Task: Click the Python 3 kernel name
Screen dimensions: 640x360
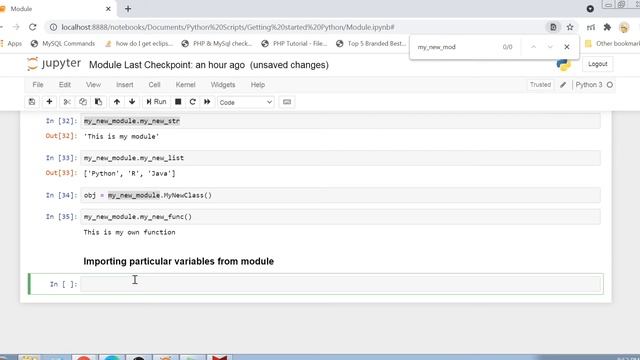Action: coord(589,85)
